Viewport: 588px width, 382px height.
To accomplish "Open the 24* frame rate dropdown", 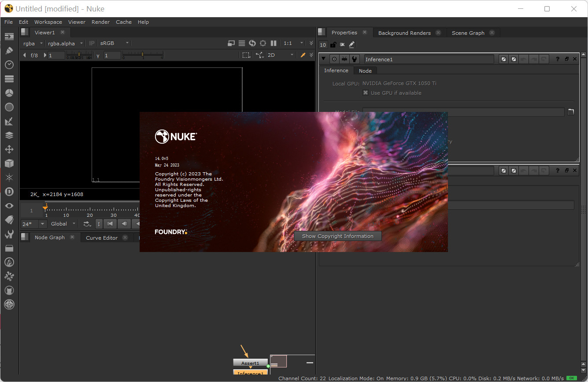I will point(33,224).
